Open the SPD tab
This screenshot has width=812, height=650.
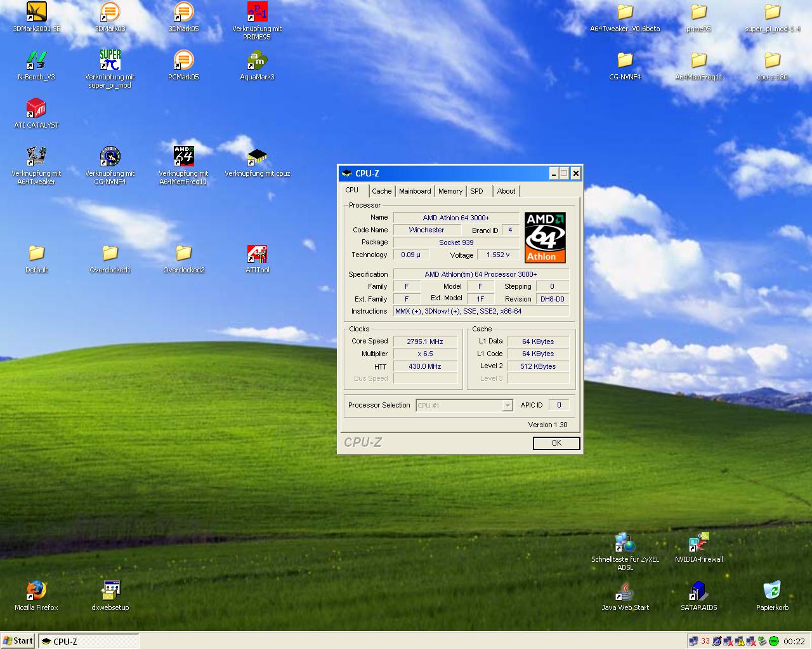pos(476,191)
